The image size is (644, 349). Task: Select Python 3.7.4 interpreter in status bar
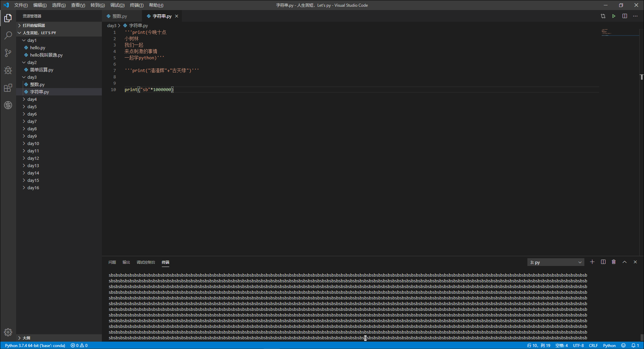(35, 345)
